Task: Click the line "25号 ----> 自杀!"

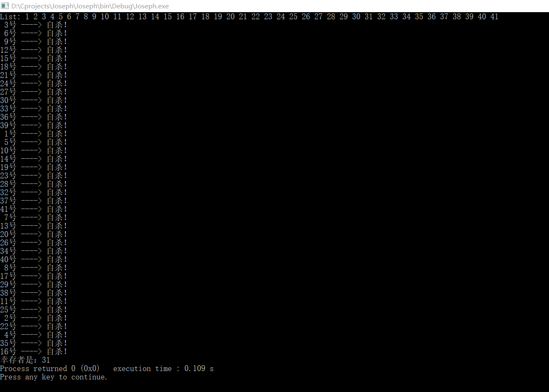Action: [x=34, y=309]
